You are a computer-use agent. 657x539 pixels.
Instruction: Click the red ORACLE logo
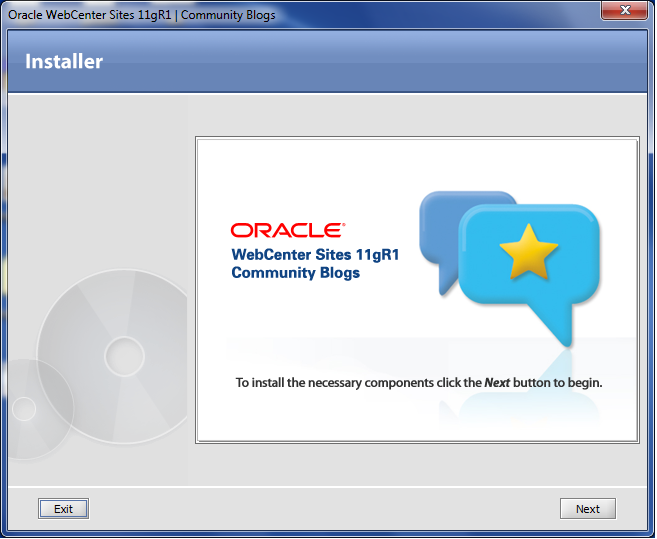(288, 231)
